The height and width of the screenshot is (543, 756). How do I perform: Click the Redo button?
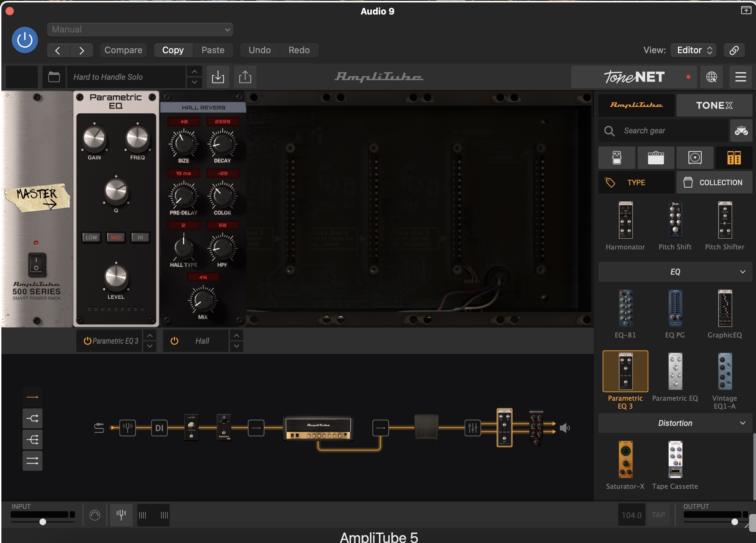click(x=299, y=50)
